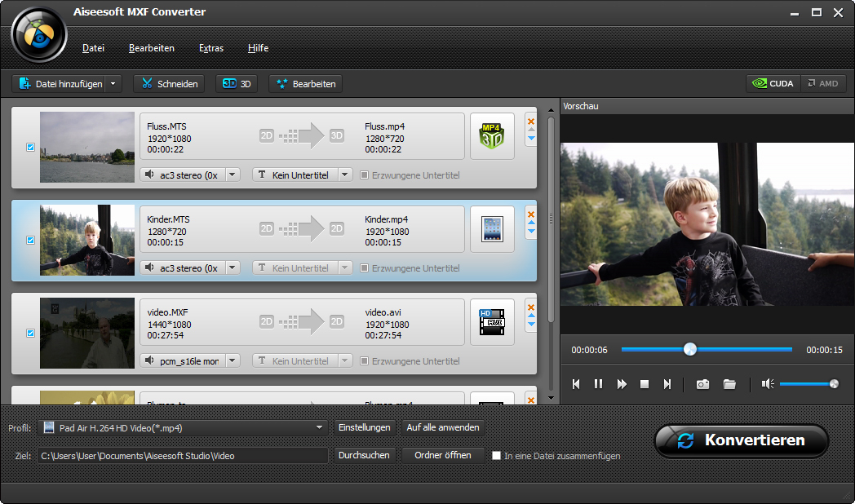Select the video.MXF thumbnail
The image size is (855, 504).
(87, 333)
